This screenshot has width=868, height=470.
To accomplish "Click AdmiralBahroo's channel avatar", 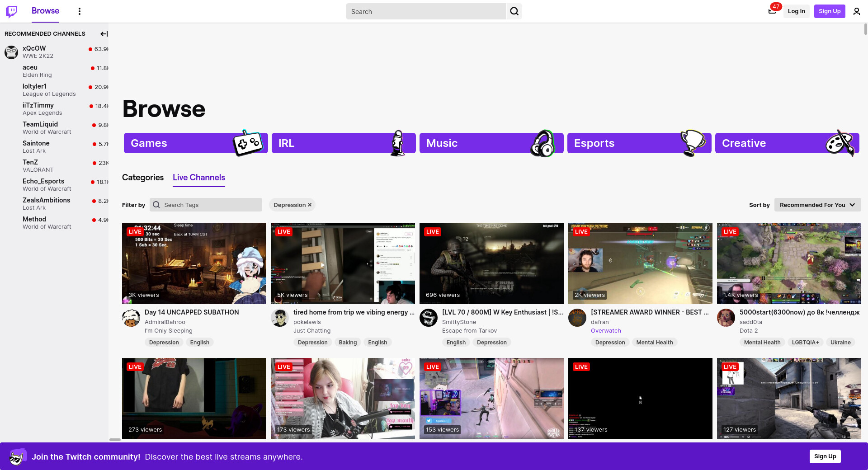I will pos(131,318).
